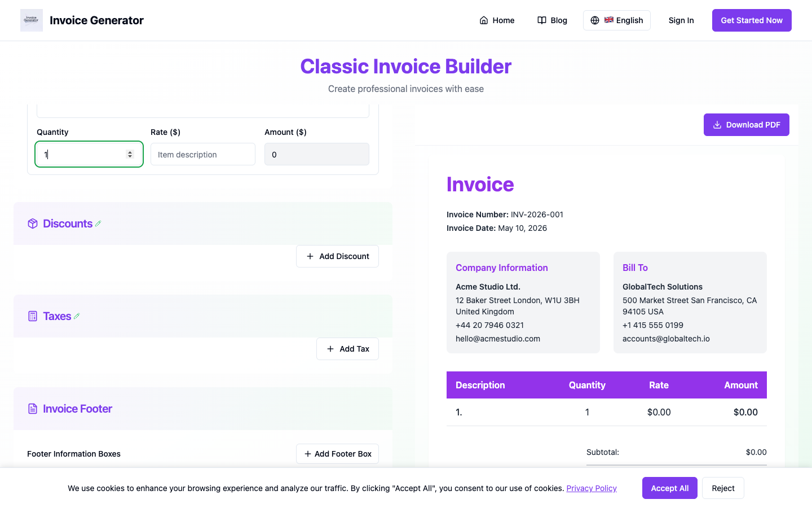Accept all cookies

click(670, 488)
